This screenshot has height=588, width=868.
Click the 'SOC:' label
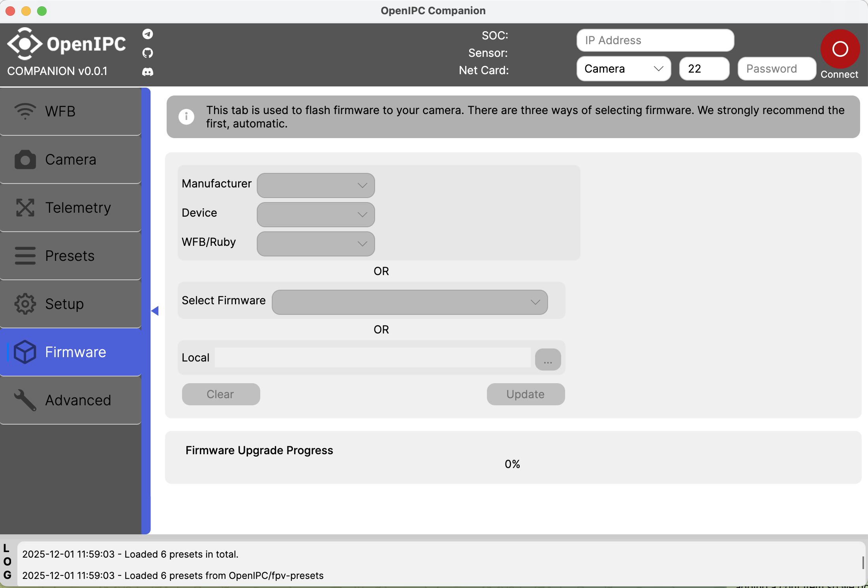tap(495, 36)
